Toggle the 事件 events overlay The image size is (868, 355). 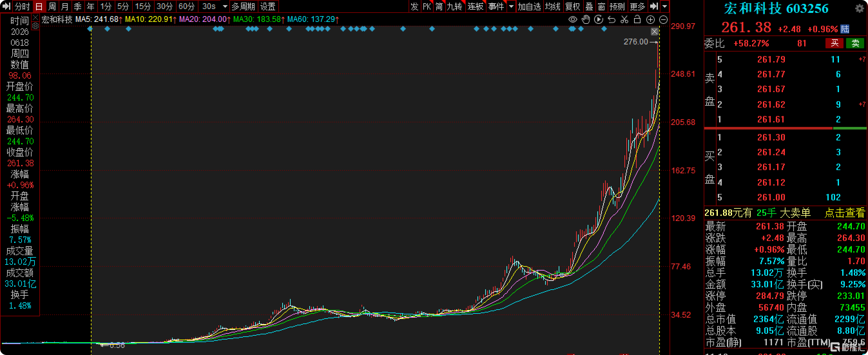496,6
